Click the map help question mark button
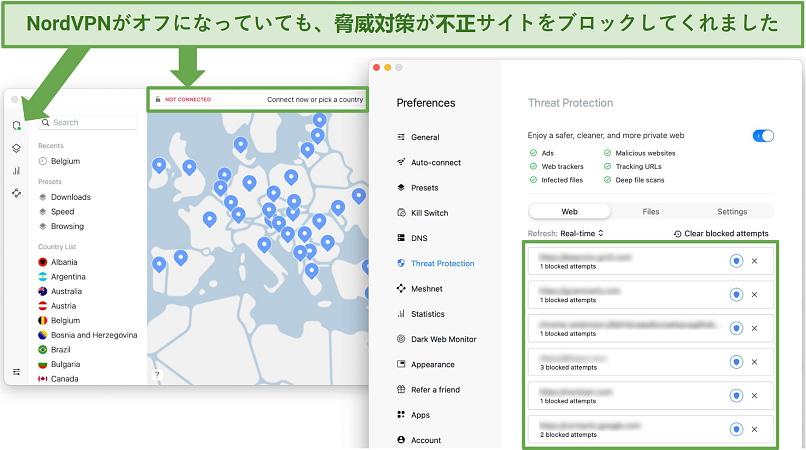The image size is (806, 450). click(157, 374)
